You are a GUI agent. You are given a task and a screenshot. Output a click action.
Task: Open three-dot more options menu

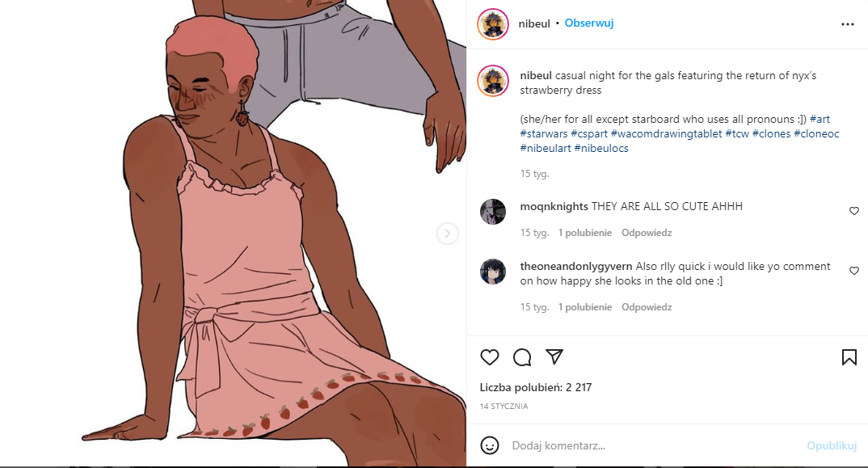848,24
